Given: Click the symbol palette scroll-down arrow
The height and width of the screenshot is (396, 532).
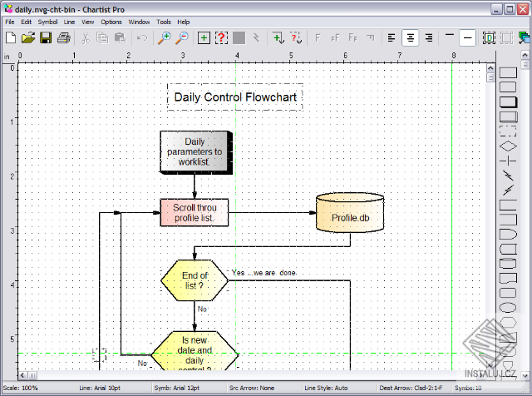Looking at the screenshot, I should 525,376.
